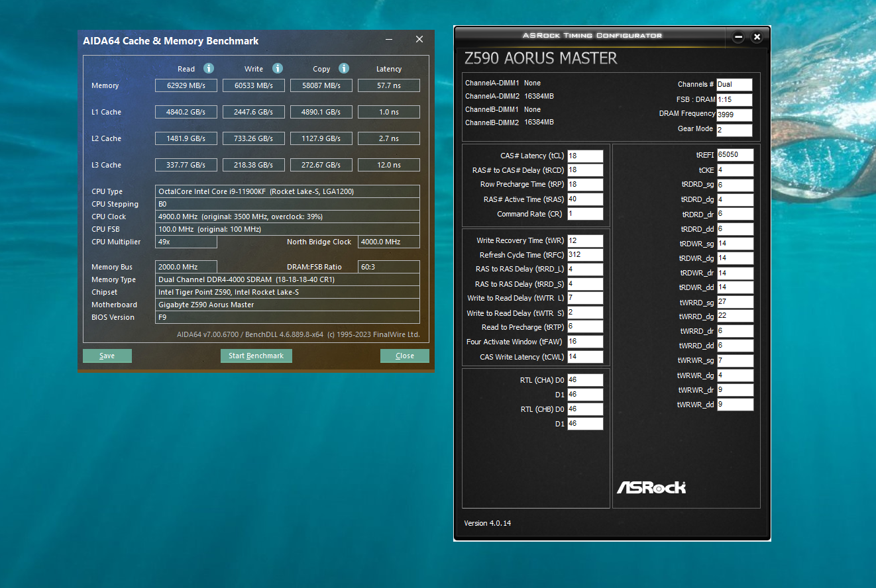Click the Refresh Cycle Time (tRFC) field

pos(585,255)
